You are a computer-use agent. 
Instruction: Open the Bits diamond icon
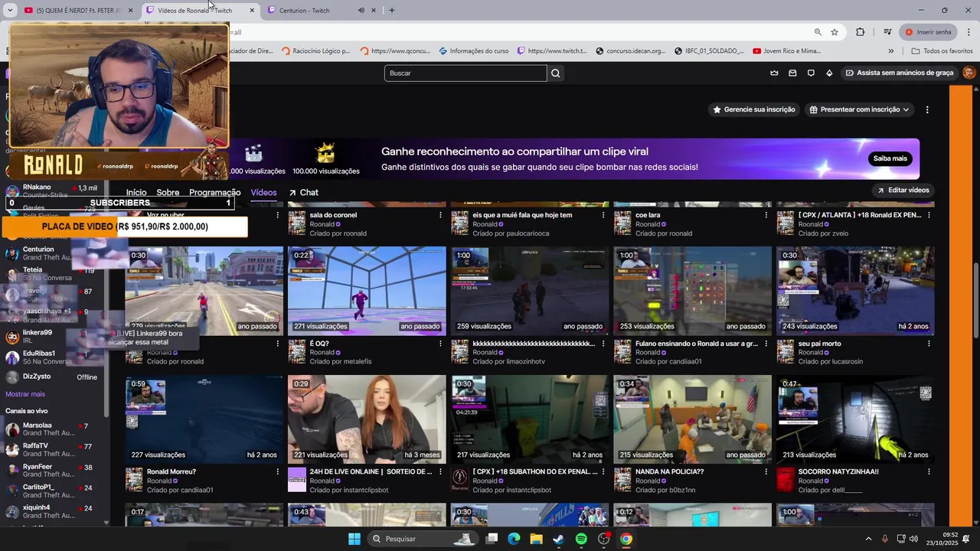coord(829,73)
